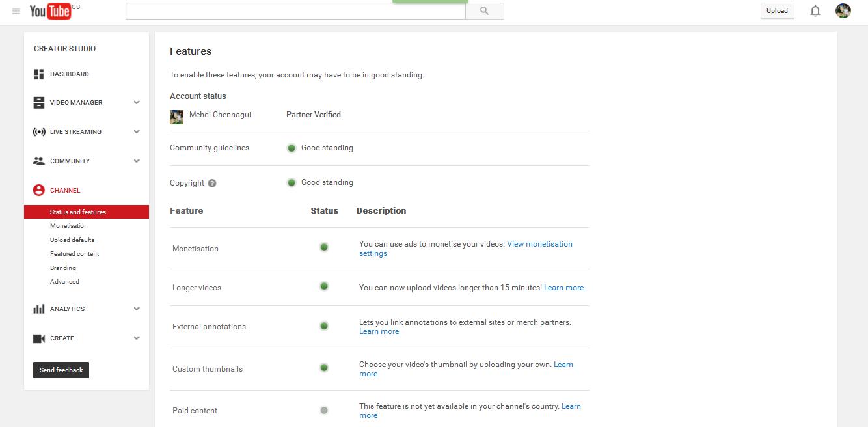Open the account avatar menu
The height and width of the screenshot is (427, 868).
coord(843,11)
